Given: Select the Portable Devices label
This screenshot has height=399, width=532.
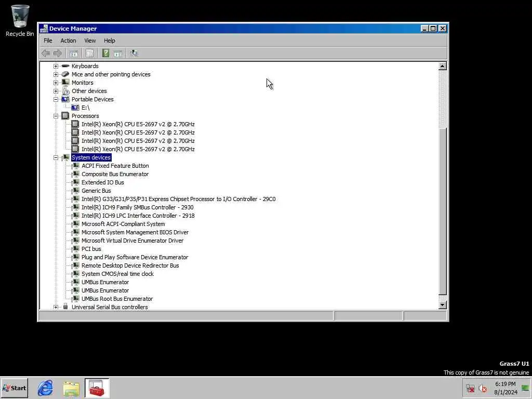Looking at the screenshot, I should (92, 99).
